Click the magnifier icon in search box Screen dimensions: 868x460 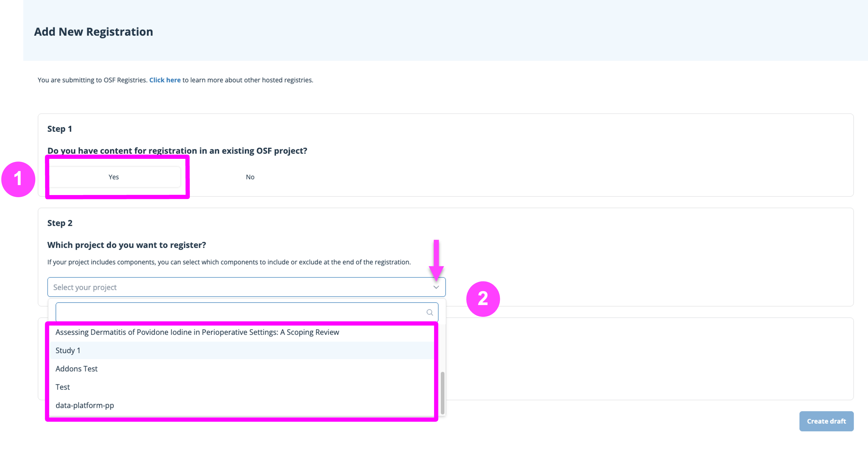(429, 312)
